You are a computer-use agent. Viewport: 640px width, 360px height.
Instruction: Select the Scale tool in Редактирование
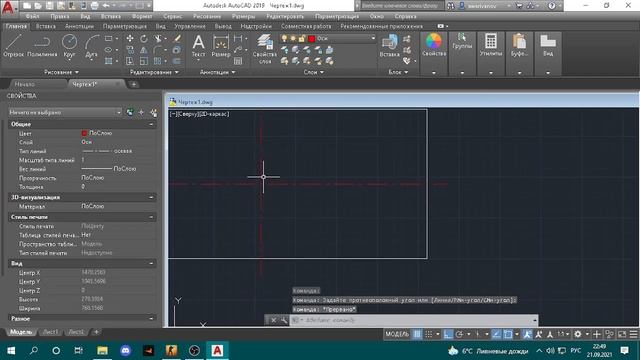144,61
